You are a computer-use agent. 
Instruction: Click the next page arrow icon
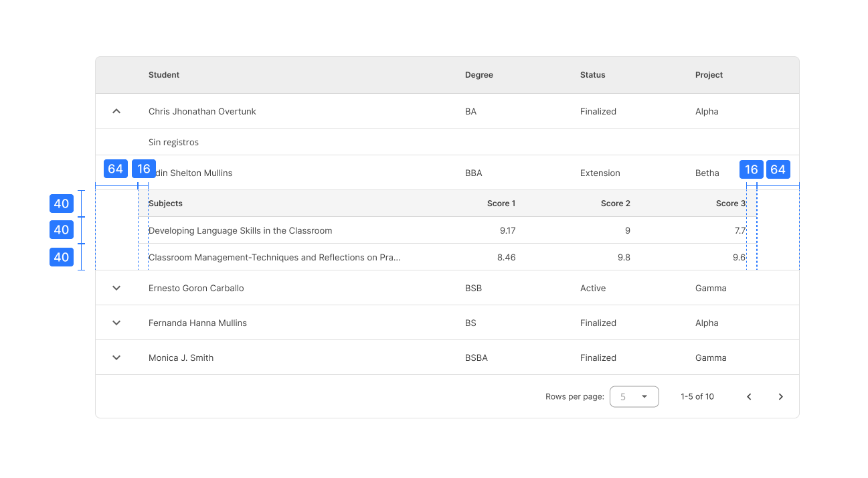tap(780, 396)
